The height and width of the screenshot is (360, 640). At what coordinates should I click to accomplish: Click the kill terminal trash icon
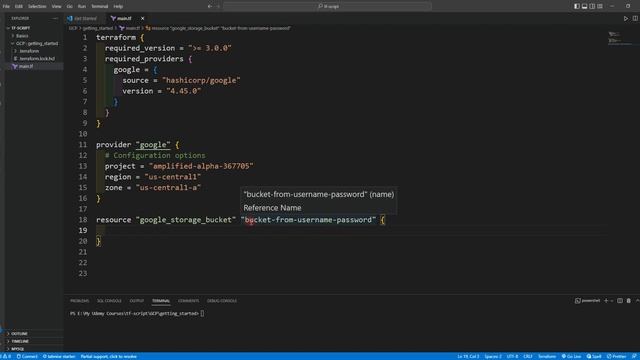pos(629,301)
